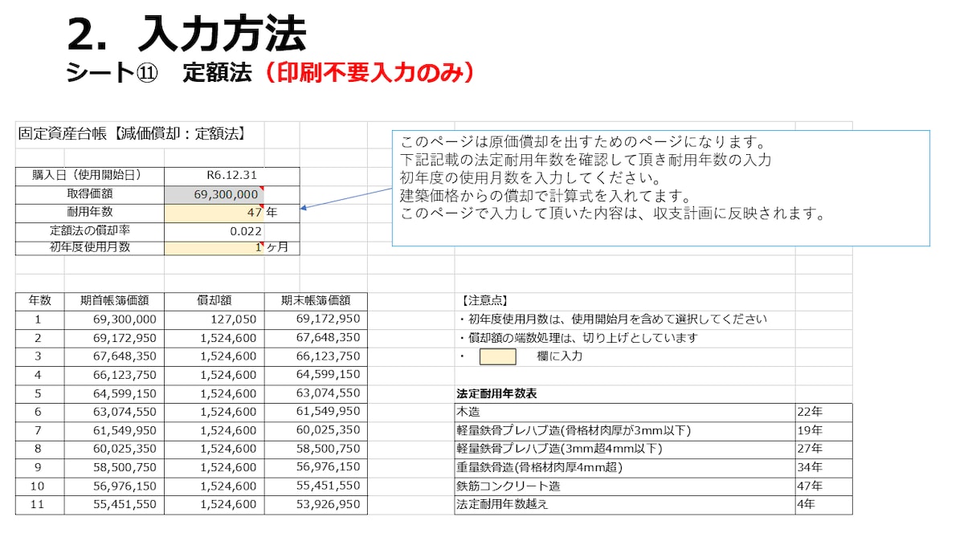Click the year number 11 cell
This screenshot has width=980, height=545.
point(40,505)
